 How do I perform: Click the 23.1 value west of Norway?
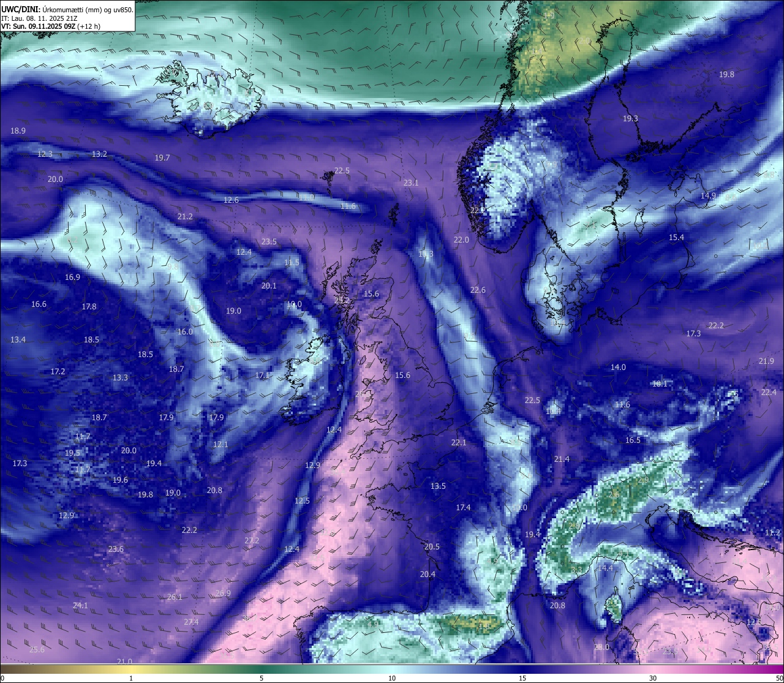click(x=411, y=183)
